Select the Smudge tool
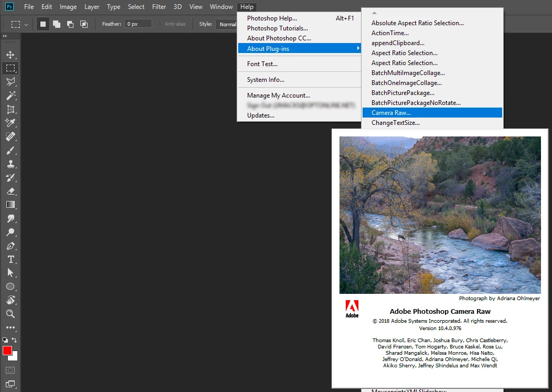Image resolution: width=552 pixels, height=392 pixels. [x=10, y=218]
